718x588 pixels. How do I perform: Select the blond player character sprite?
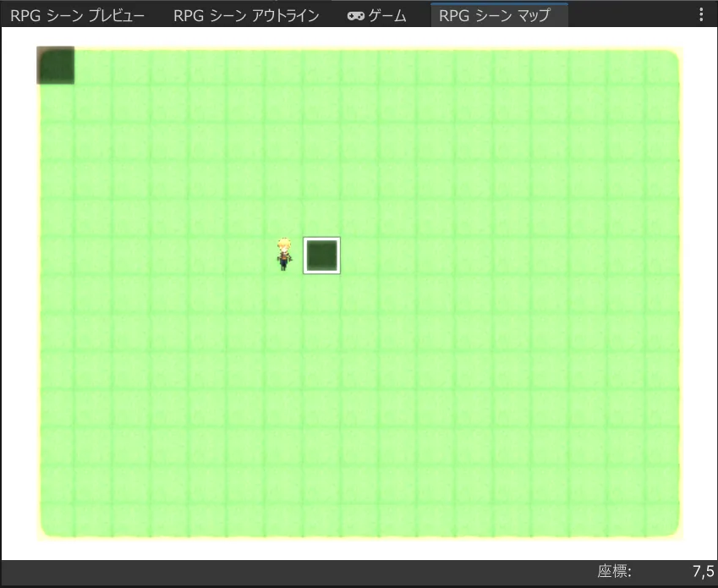coord(284,255)
